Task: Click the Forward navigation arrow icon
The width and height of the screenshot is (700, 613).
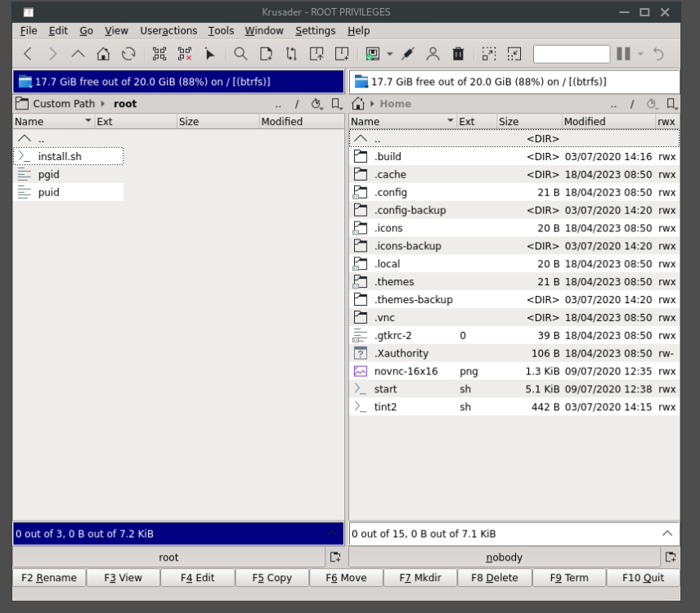Action: tap(53, 54)
